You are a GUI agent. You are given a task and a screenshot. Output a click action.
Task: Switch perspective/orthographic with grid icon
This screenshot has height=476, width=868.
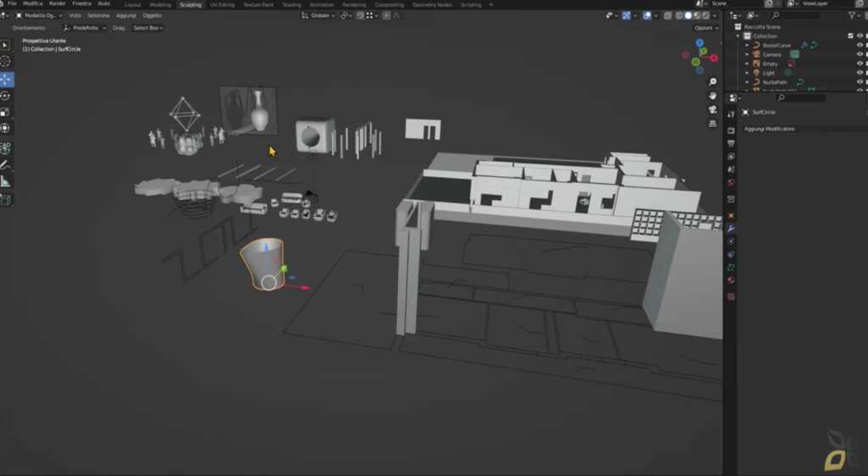click(712, 124)
